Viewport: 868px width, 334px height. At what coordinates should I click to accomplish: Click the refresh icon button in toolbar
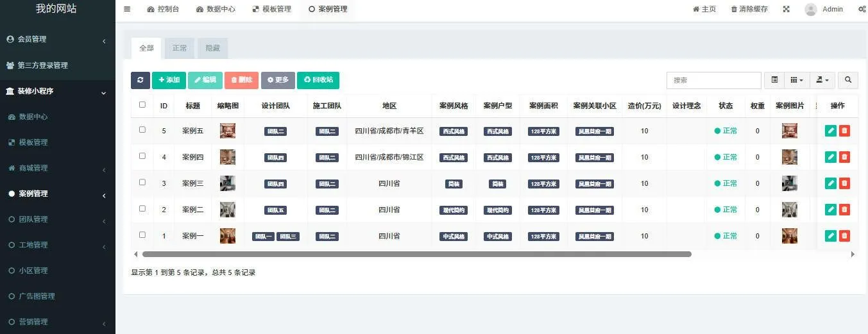click(x=140, y=80)
